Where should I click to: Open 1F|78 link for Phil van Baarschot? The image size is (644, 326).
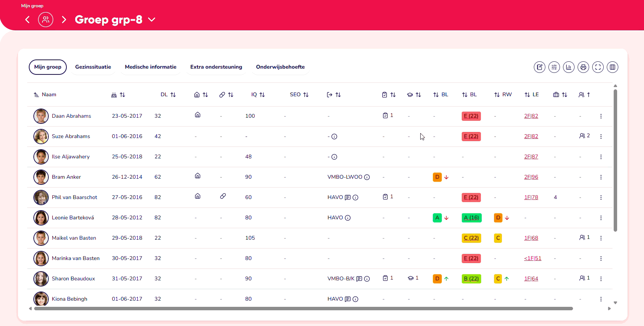(531, 197)
